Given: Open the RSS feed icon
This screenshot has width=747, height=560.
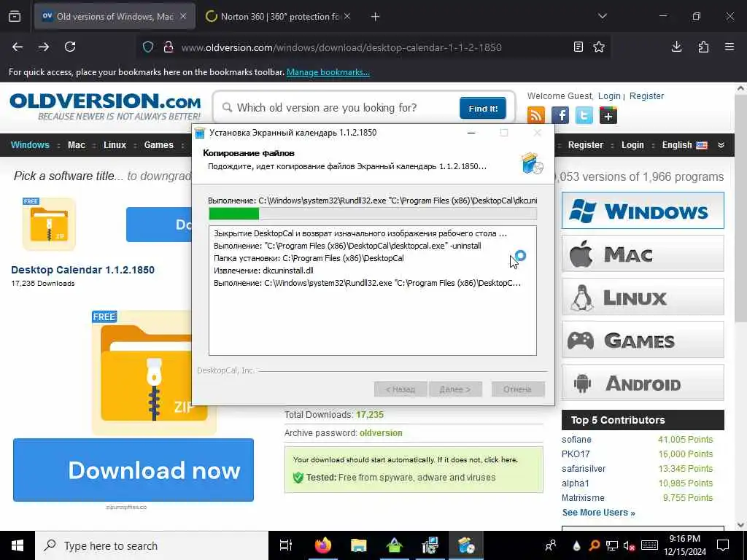Looking at the screenshot, I should coord(536,115).
